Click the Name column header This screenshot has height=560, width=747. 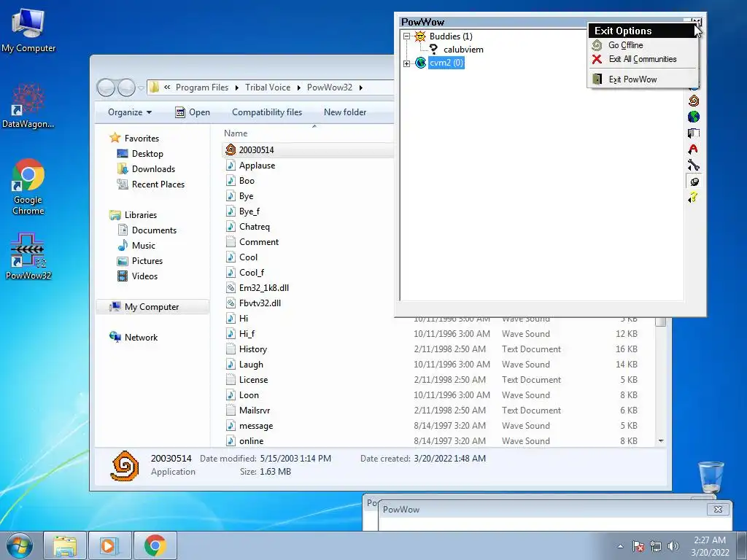[236, 134]
